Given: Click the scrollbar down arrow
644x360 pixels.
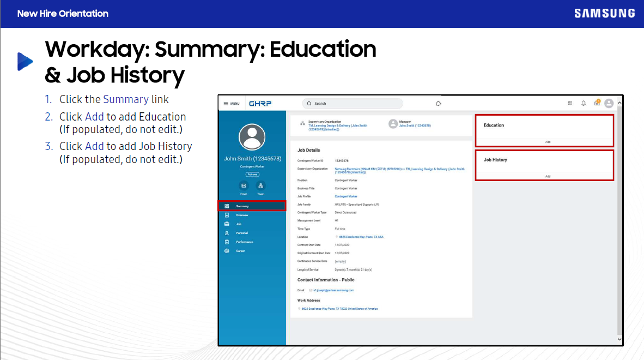Looking at the screenshot, I should pos(619,339).
